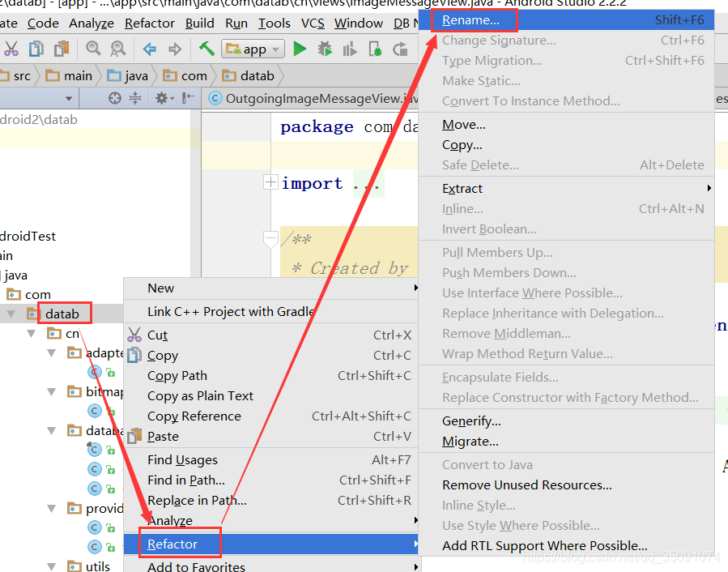Collapse the provider folder tree arrow

(x=52, y=508)
